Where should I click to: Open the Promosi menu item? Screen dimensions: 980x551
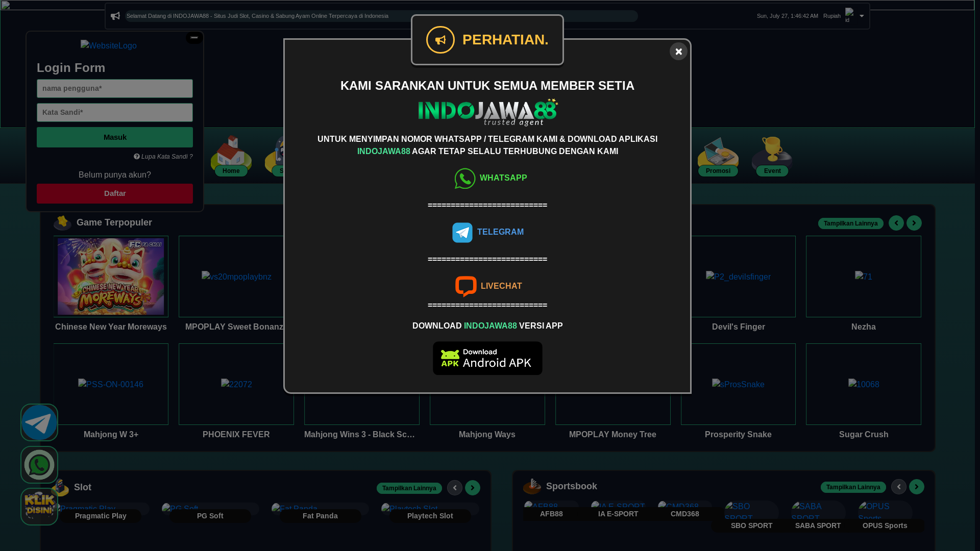coord(718,156)
